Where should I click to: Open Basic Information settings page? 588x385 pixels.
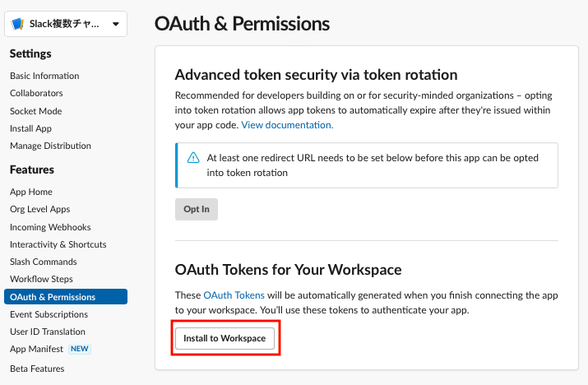click(44, 76)
